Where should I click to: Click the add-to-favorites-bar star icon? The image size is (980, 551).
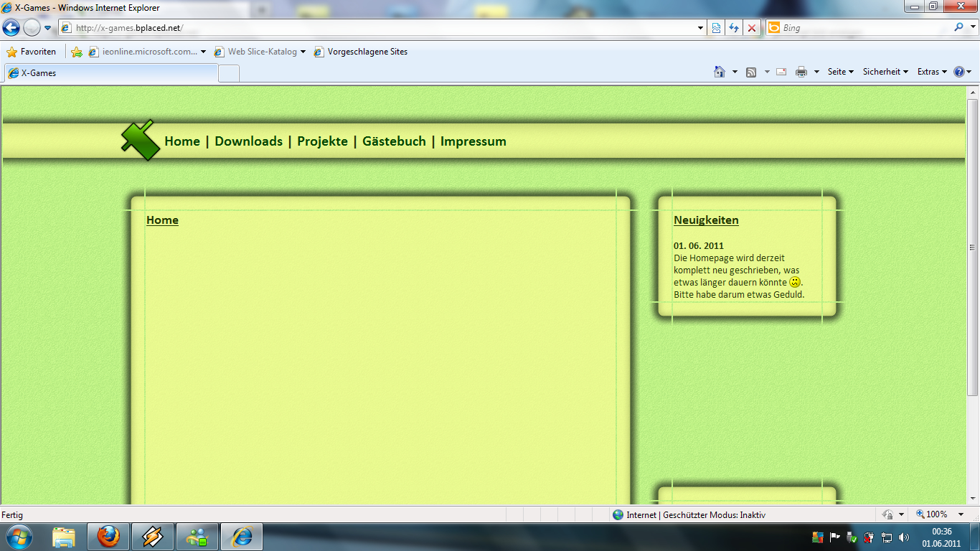coord(77,52)
